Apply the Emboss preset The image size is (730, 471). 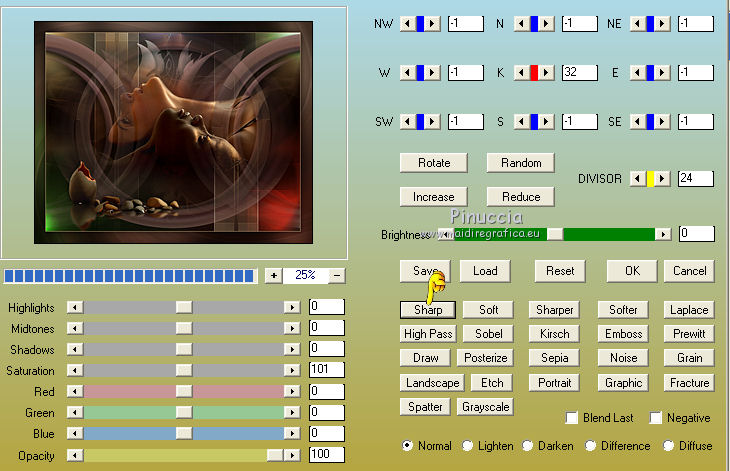click(x=623, y=334)
